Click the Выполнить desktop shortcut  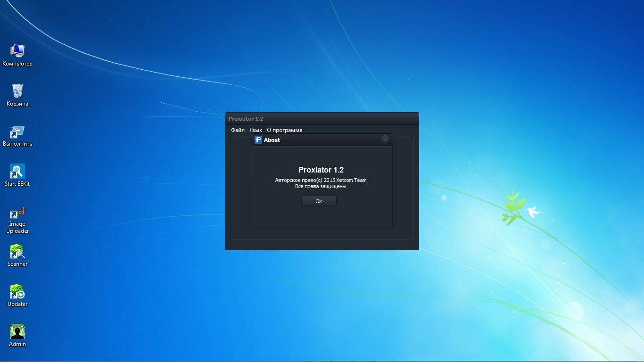click(17, 136)
